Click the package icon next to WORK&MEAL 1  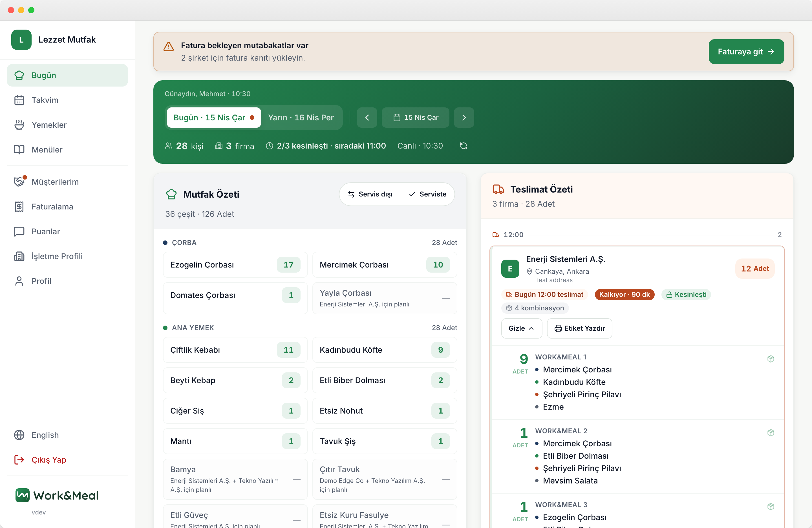770,359
